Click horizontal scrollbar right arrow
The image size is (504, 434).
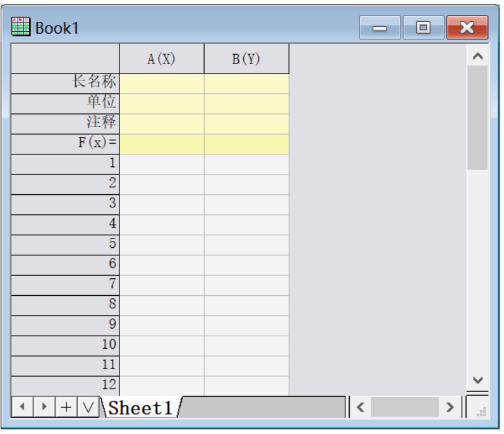coord(450,407)
